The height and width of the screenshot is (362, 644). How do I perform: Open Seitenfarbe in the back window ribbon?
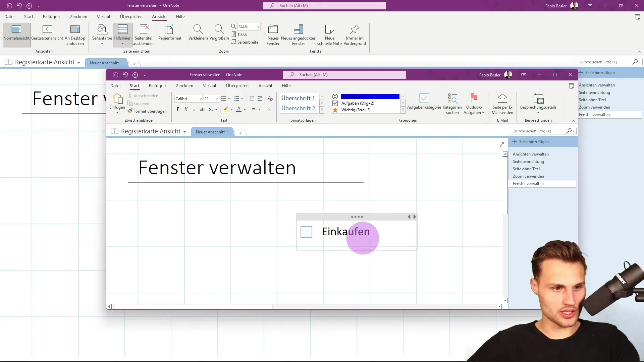pyautogui.click(x=102, y=35)
